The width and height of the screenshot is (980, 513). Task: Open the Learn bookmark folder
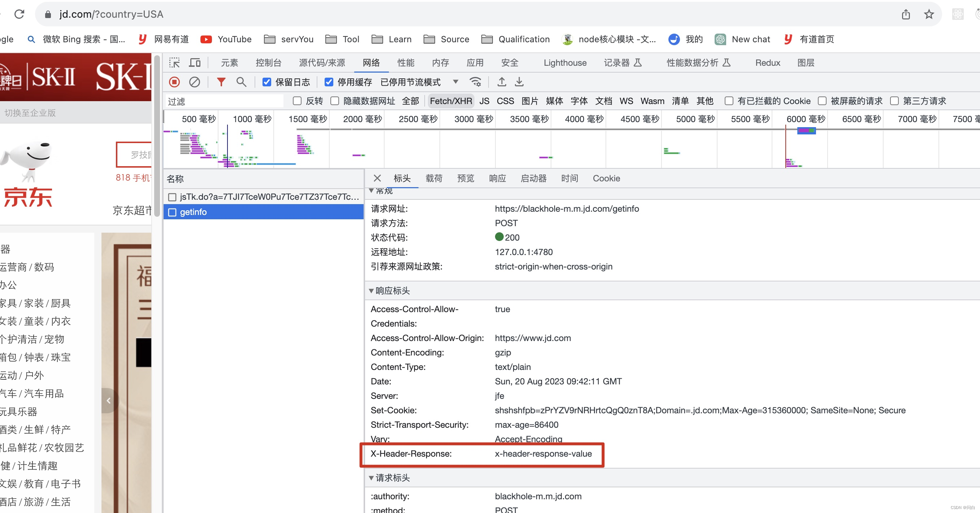[x=391, y=39]
